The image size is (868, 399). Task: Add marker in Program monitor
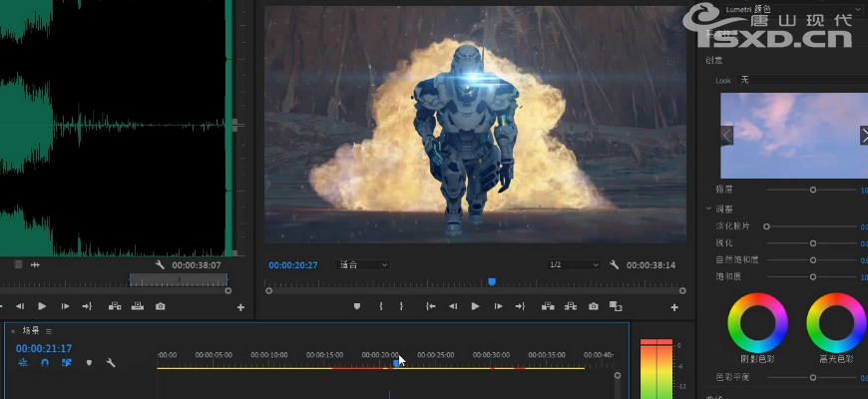[357, 306]
